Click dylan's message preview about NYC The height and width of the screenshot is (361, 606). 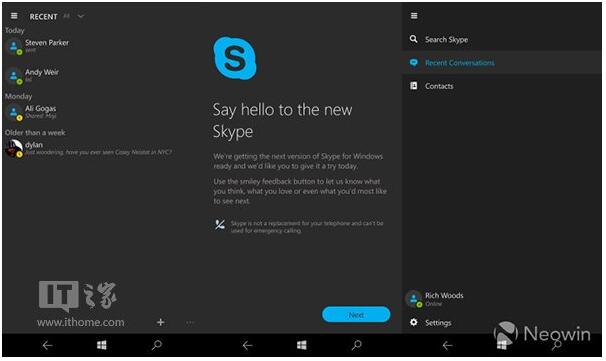point(99,152)
